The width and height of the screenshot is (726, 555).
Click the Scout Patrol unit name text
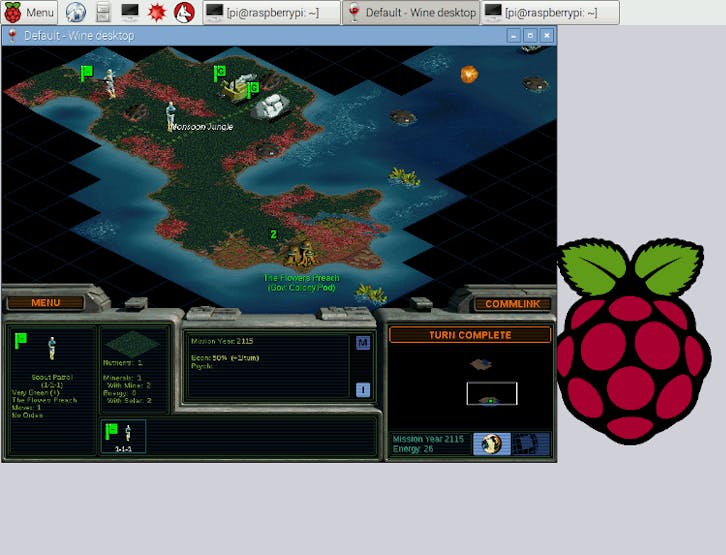[x=52, y=377]
